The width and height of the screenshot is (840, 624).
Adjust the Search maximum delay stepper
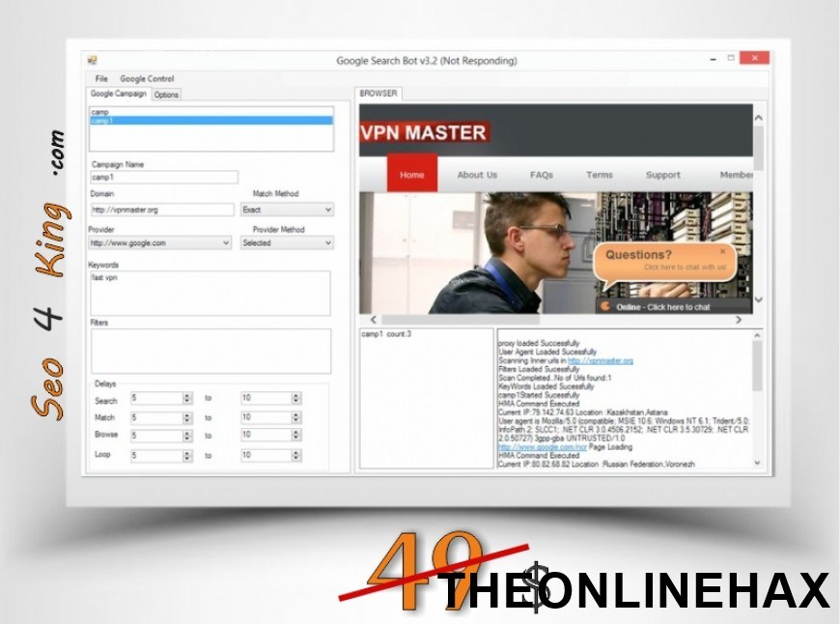coord(295,398)
